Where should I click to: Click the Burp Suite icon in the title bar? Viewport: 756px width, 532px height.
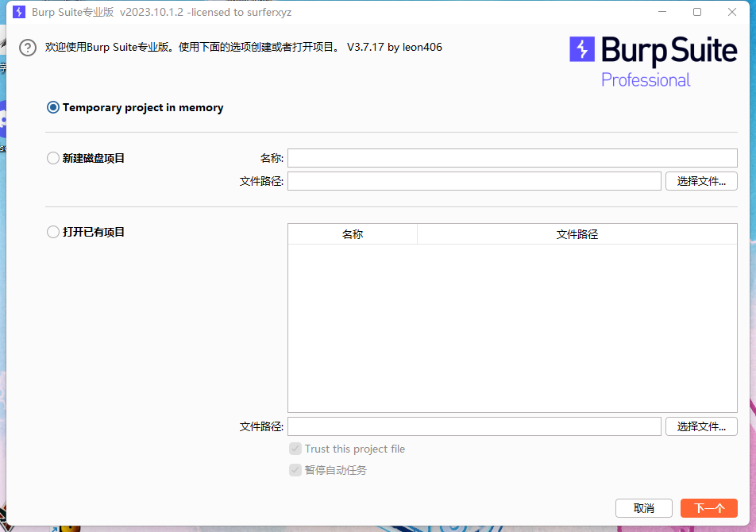pos(19,12)
